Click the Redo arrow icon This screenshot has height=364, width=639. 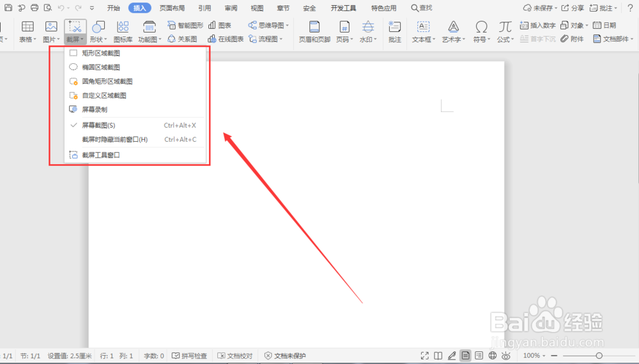78,8
